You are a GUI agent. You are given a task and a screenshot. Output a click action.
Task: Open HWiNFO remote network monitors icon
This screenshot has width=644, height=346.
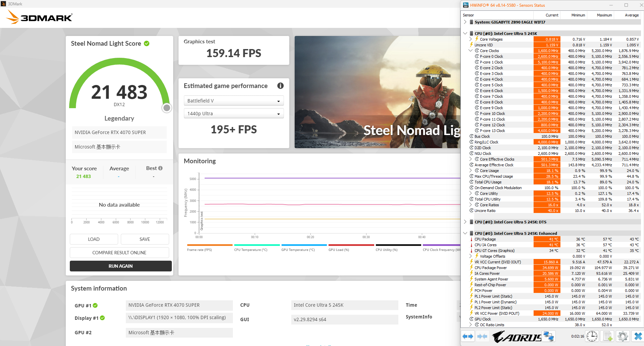[549, 336]
